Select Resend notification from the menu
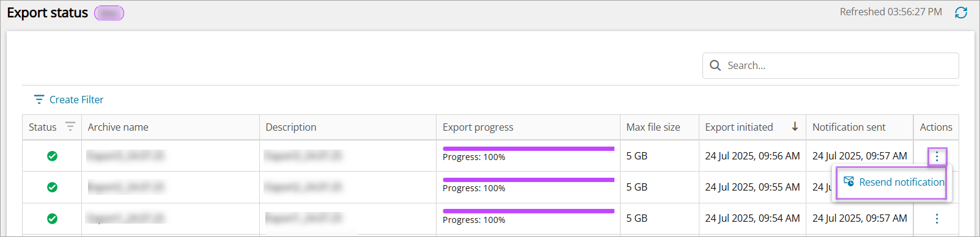The image size is (980, 237). 894,182
